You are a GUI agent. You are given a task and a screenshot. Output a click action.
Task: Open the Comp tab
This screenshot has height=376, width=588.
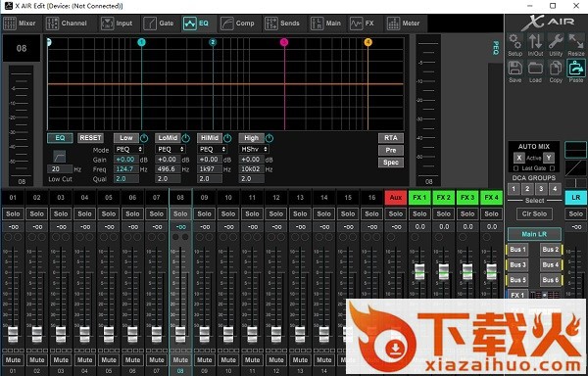click(x=237, y=23)
